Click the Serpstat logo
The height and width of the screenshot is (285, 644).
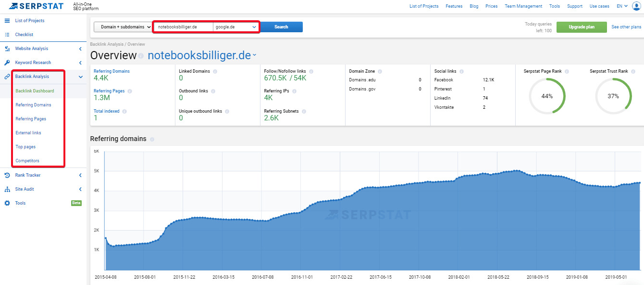[x=36, y=6]
